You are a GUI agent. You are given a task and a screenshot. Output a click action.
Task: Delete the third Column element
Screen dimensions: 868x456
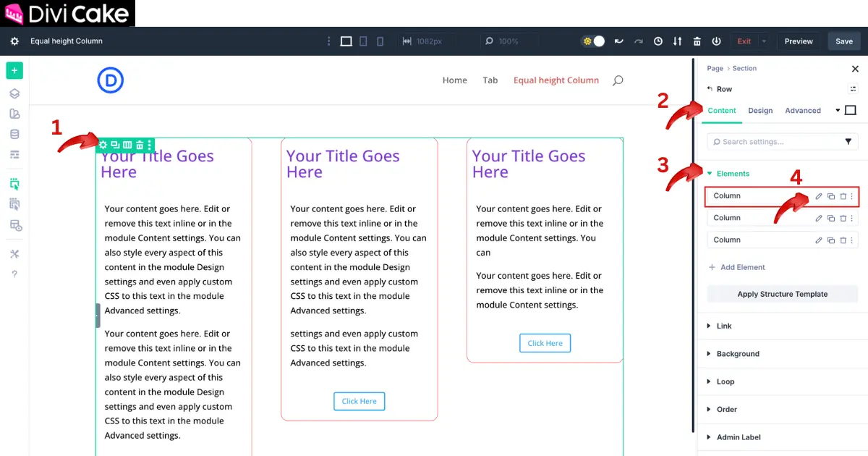point(843,240)
